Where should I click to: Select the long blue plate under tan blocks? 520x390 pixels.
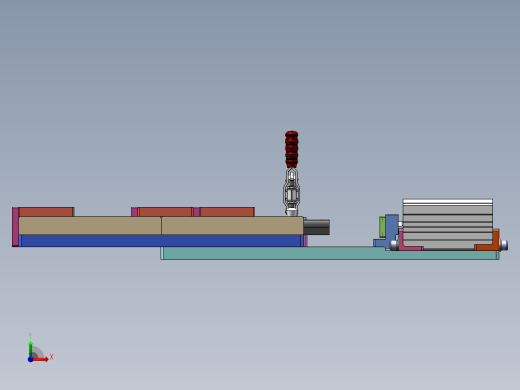(x=161, y=241)
